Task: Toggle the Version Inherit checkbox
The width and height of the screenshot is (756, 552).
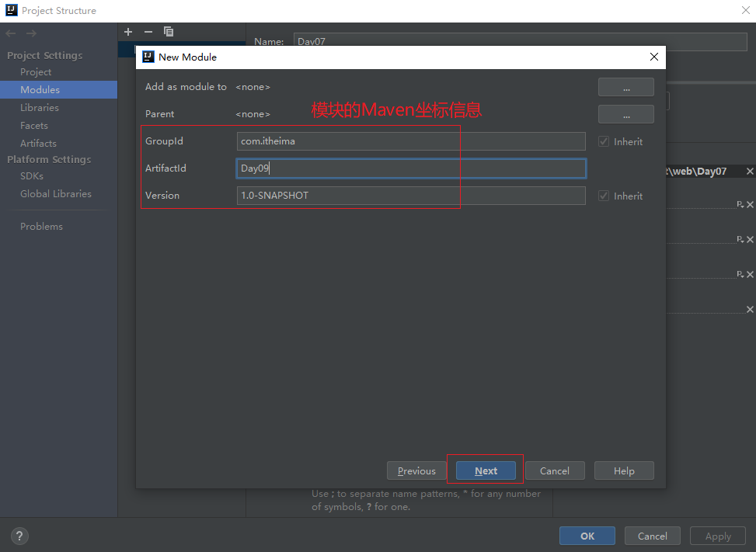Action: (x=604, y=196)
